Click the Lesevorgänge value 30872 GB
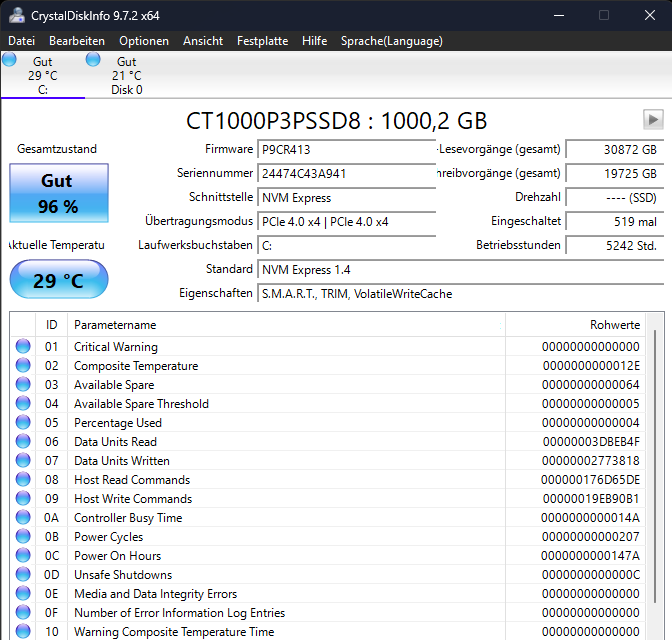This screenshot has width=672, height=640. click(615, 150)
